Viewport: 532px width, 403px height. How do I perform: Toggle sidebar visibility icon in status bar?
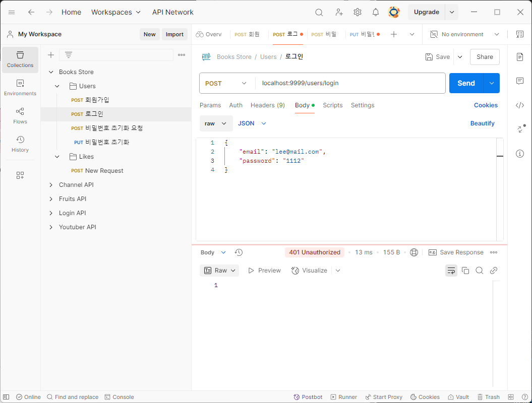[x=6, y=397]
